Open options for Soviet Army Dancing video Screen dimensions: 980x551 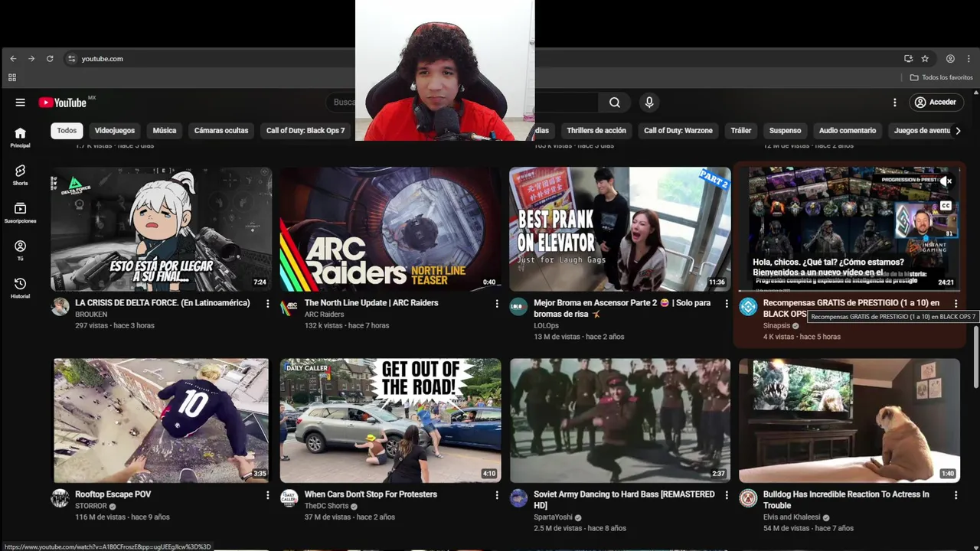pyautogui.click(x=727, y=495)
